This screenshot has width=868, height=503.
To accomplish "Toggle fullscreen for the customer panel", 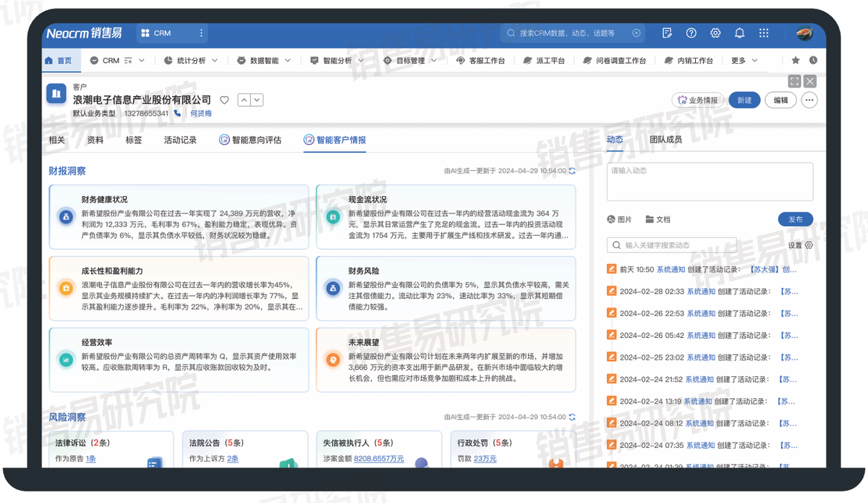I will pyautogui.click(x=794, y=81).
